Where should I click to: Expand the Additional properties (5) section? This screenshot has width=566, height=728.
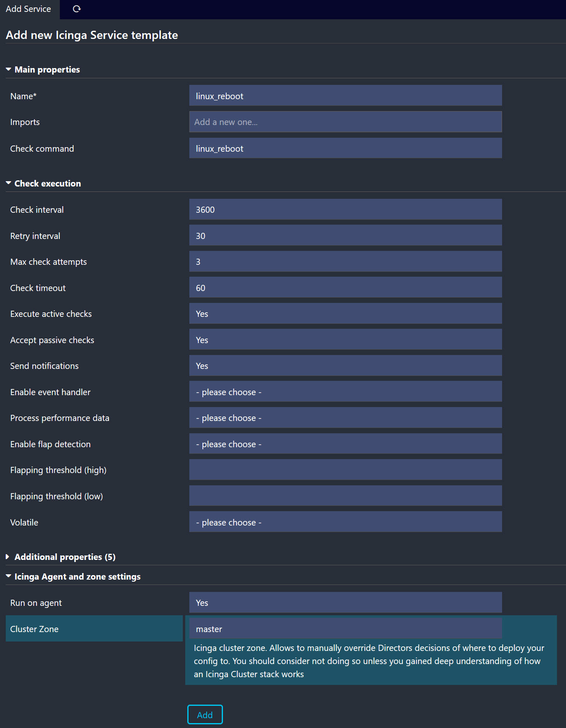coord(65,557)
